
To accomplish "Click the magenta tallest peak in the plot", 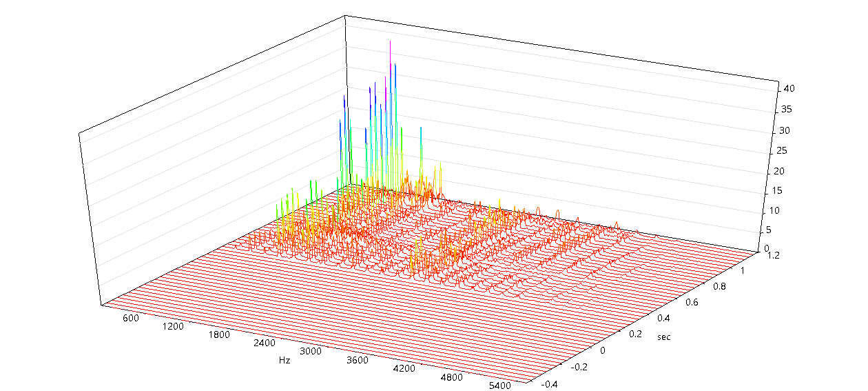I will pos(391,43).
